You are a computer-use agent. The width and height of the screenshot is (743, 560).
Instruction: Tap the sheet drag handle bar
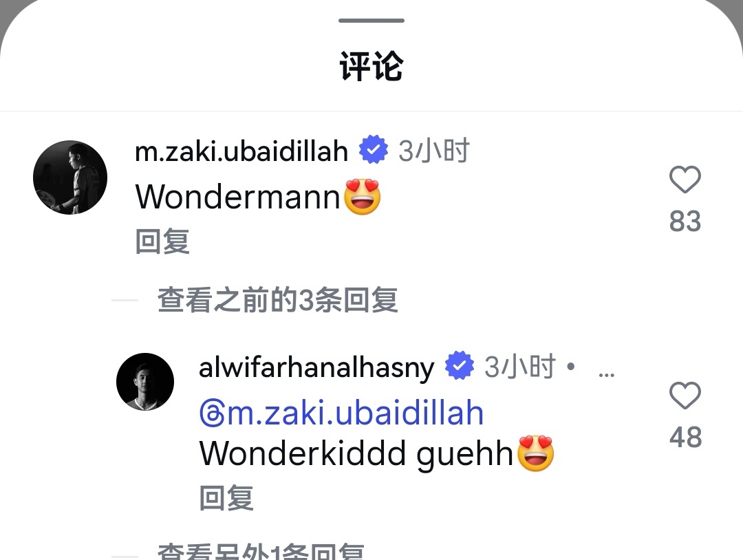(371, 21)
